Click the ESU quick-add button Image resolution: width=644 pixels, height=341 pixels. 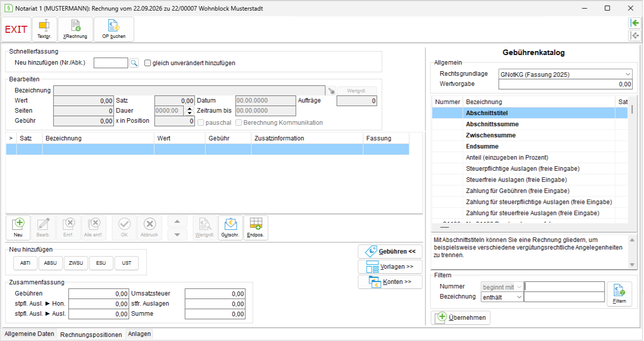coord(101,264)
